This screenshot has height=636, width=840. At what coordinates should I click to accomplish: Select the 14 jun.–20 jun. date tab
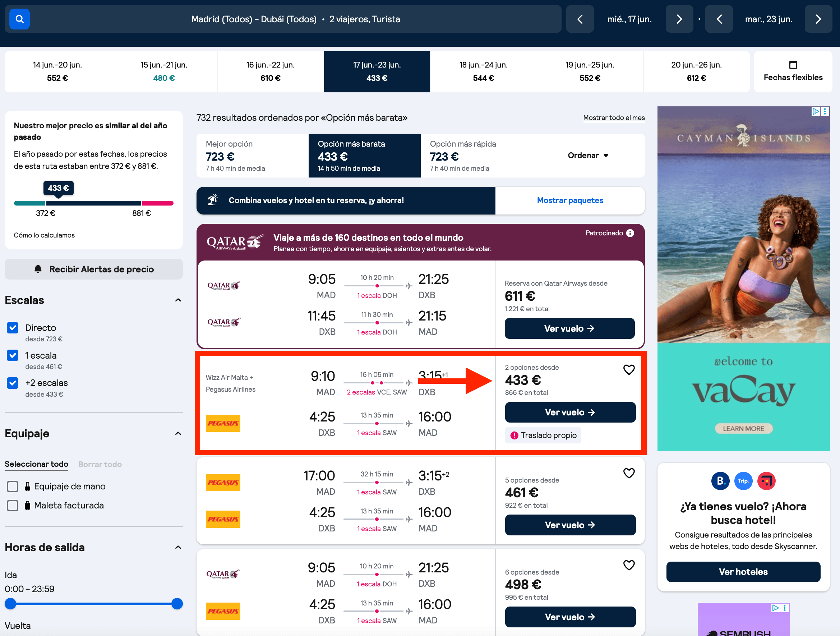(x=57, y=72)
